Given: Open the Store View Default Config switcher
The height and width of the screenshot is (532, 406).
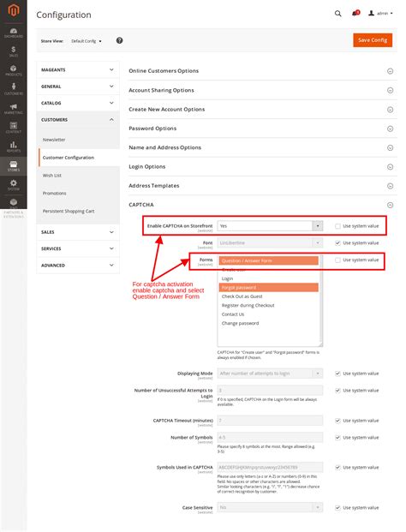Looking at the screenshot, I should pyautogui.click(x=87, y=41).
